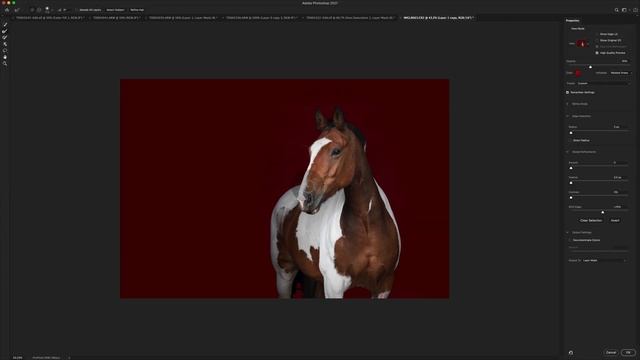Click the Opacity value field
The height and width of the screenshot is (360, 640).
pos(624,61)
